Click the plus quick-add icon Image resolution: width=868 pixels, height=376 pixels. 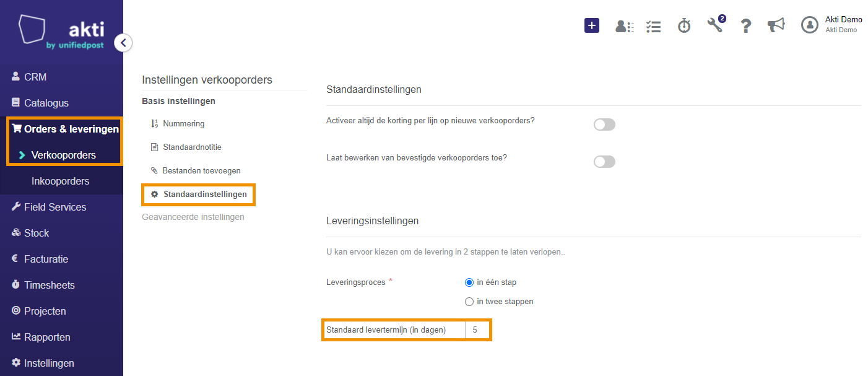click(592, 25)
